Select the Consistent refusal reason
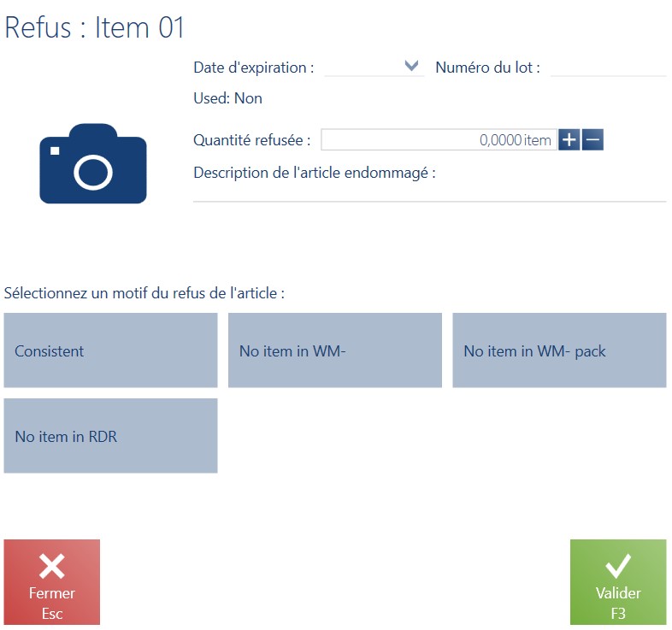Viewport: 672px width, 630px height. pyautogui.click(x=110, y=350)
